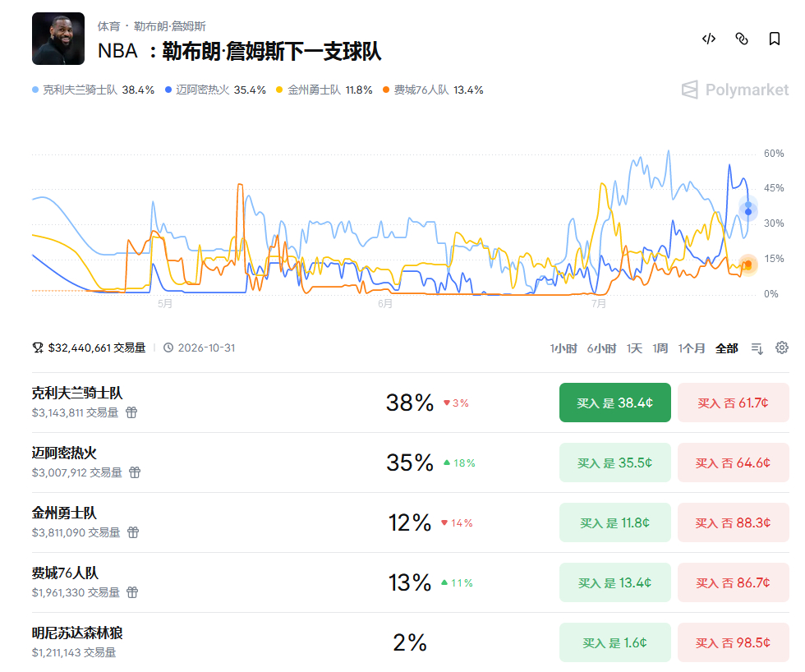This screenshot has width=805, height=672.
Task: Click the blue 迈阿密热火 legend dot
Action: 168,90
